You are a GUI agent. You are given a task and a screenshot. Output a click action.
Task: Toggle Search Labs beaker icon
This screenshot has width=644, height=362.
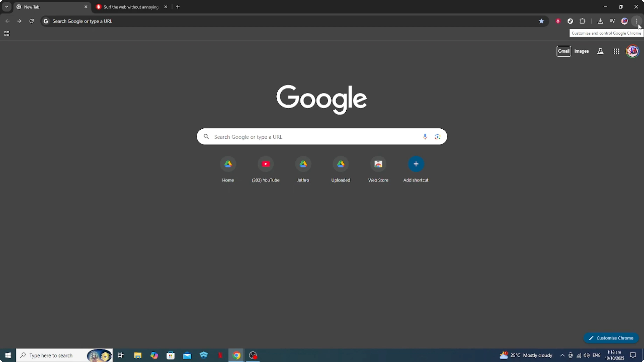pos(600,51)
